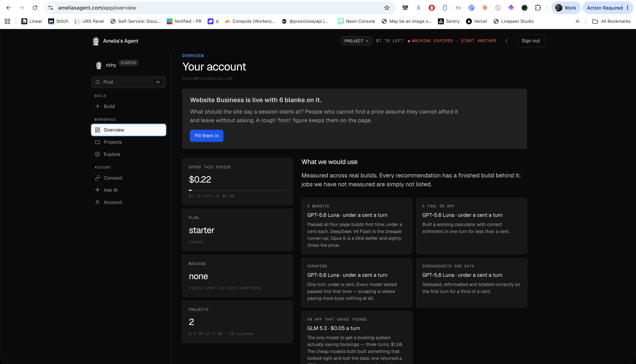Click the Amelia's Agent logo avatar
Screen dimensions: 636x364
coord(96,41)
